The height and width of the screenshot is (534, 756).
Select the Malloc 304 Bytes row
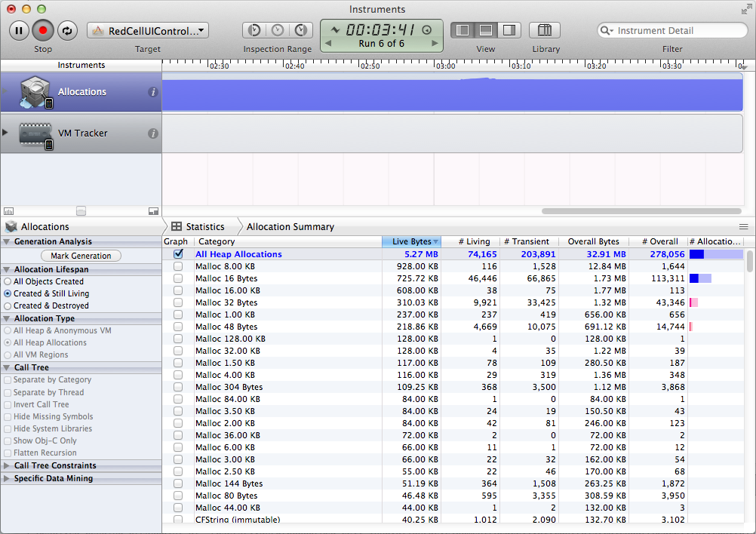pyautogui.click(x=453, y=387)
